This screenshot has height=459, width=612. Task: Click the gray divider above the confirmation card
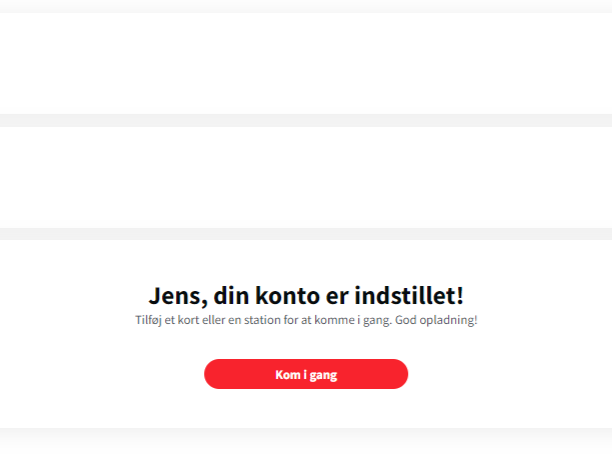306,234
